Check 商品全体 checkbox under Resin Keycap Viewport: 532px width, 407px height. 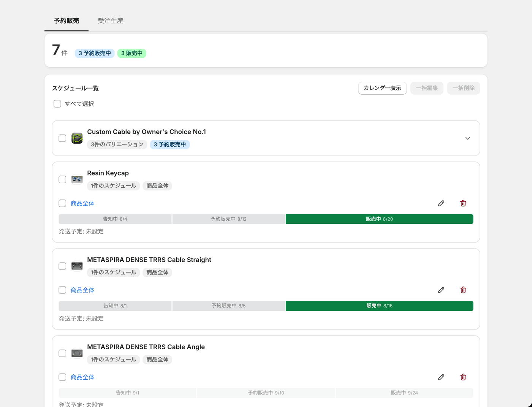tap(62, 203)
